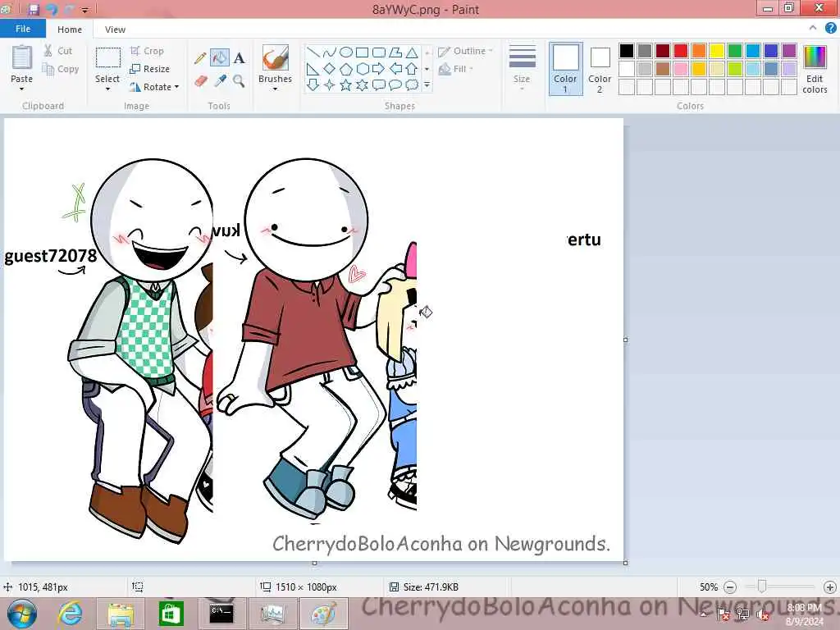Open Edit colors dialog

pos(815,69)
